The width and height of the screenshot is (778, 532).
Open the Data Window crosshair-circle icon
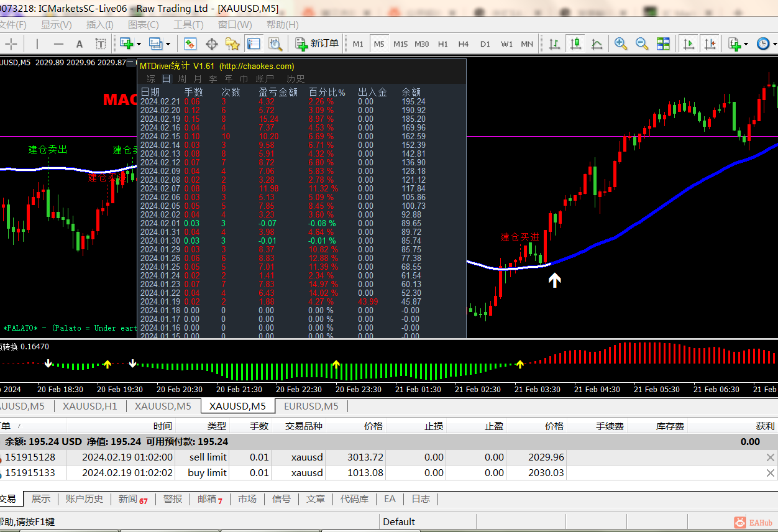(211, 44)
